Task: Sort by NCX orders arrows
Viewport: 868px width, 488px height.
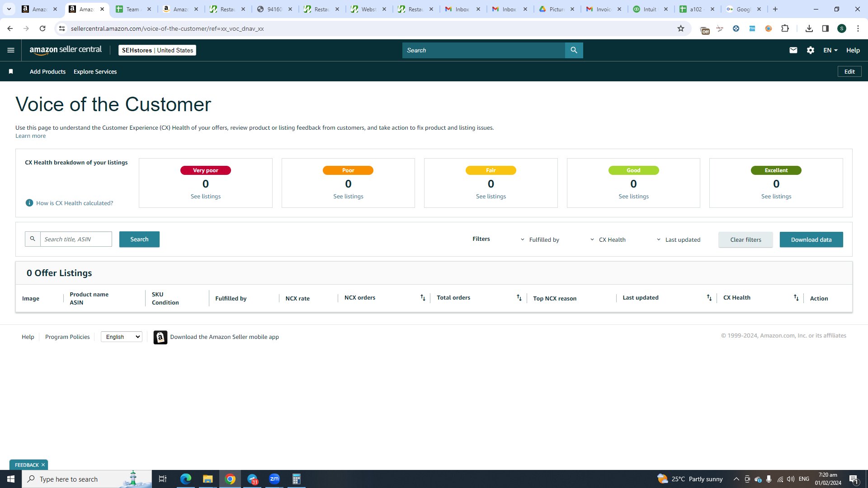Action: tap(423, 298)
